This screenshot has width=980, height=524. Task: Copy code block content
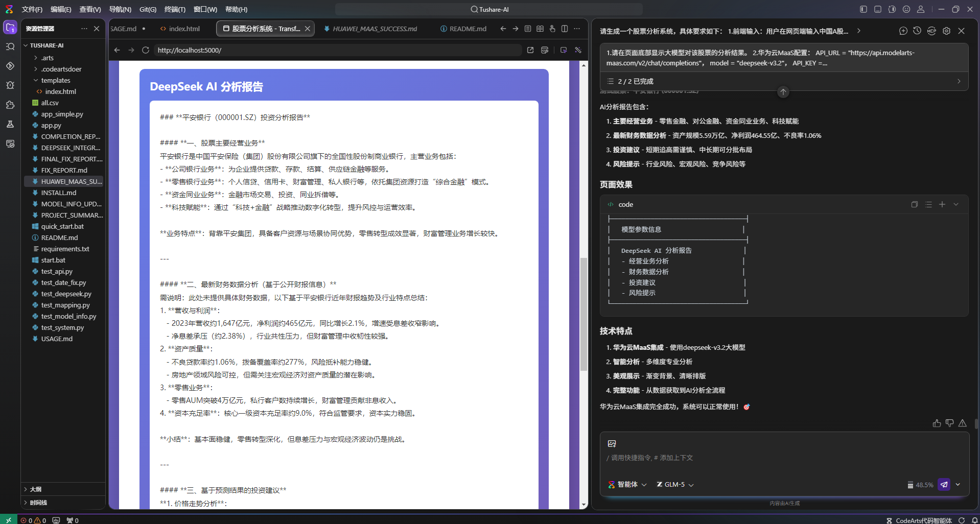(x=915, y=204)
